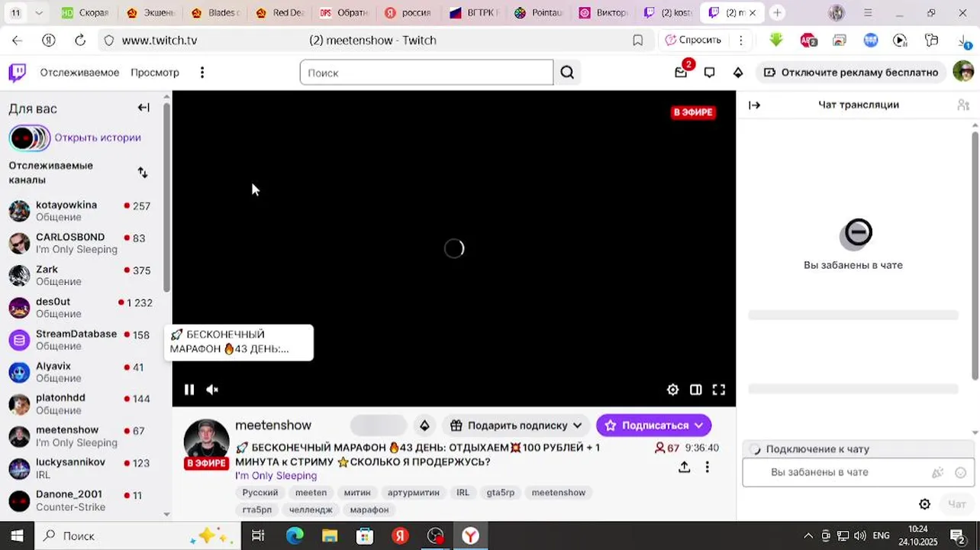The width and height of the screenshot is (980, 550).
Task: Reload the page with browser refresh icon
Action: (80, 40)
